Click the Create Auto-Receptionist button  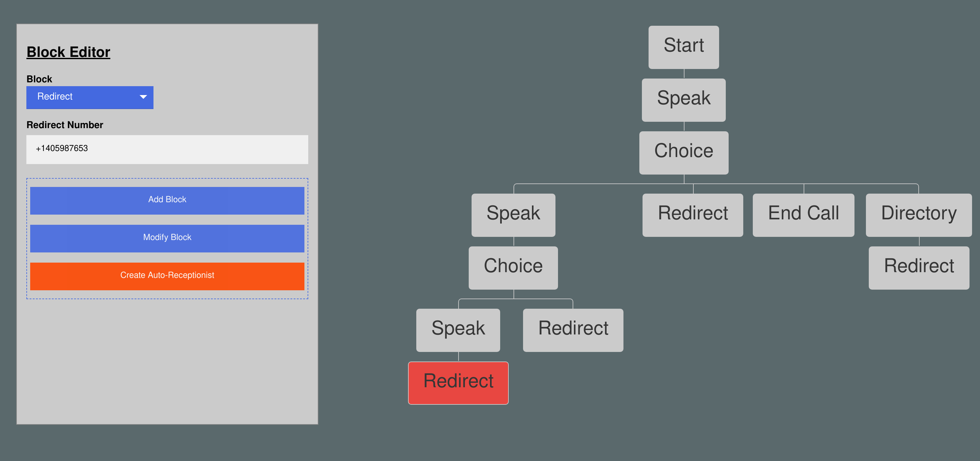click(167, 276)
